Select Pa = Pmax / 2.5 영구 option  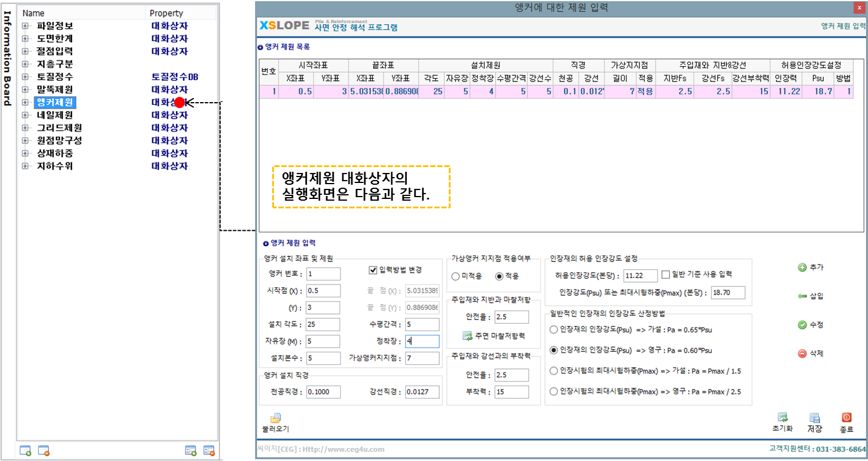pos(553,391)
